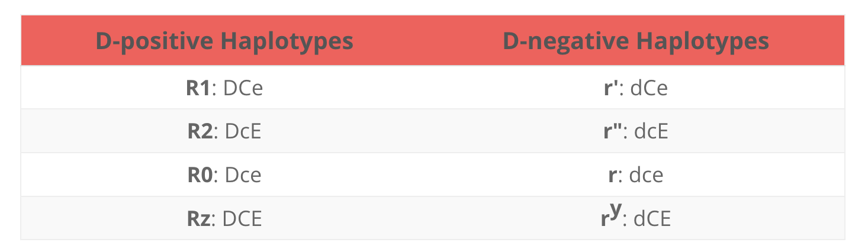Viewport: 868px width, 252px height.
Task: Select the Rz: DCE cell
Action: (224, 218)
